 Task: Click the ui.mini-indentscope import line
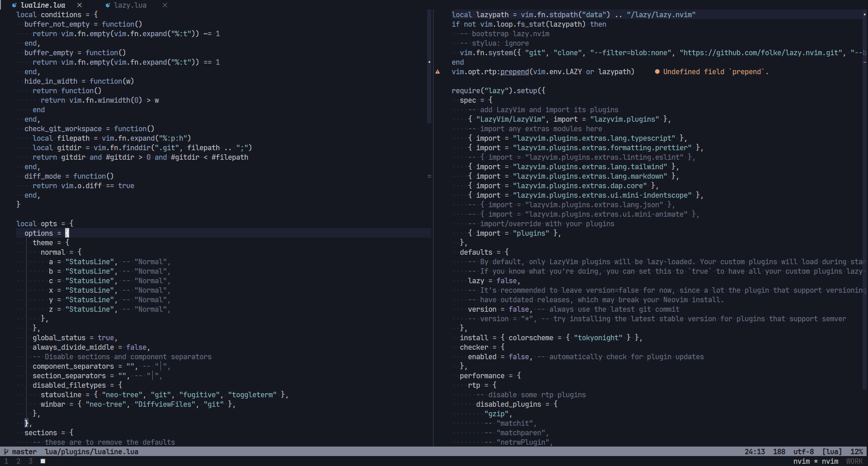(586, 195)
